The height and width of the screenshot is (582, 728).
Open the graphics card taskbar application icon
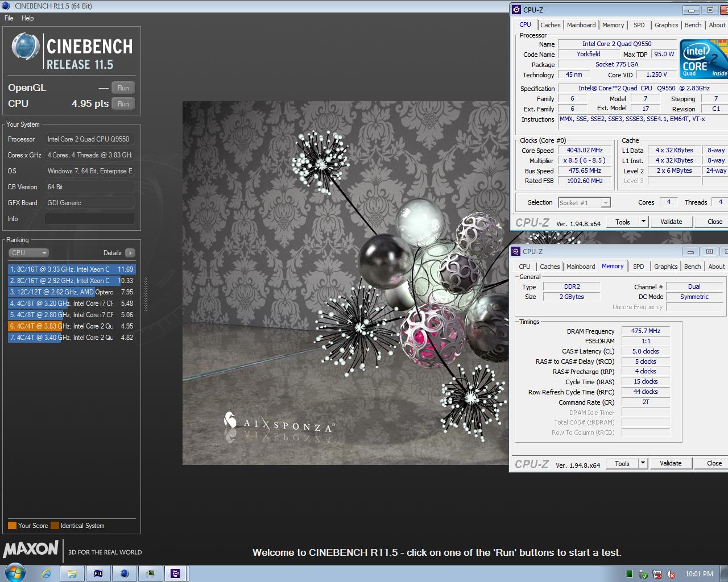point(150,573)
